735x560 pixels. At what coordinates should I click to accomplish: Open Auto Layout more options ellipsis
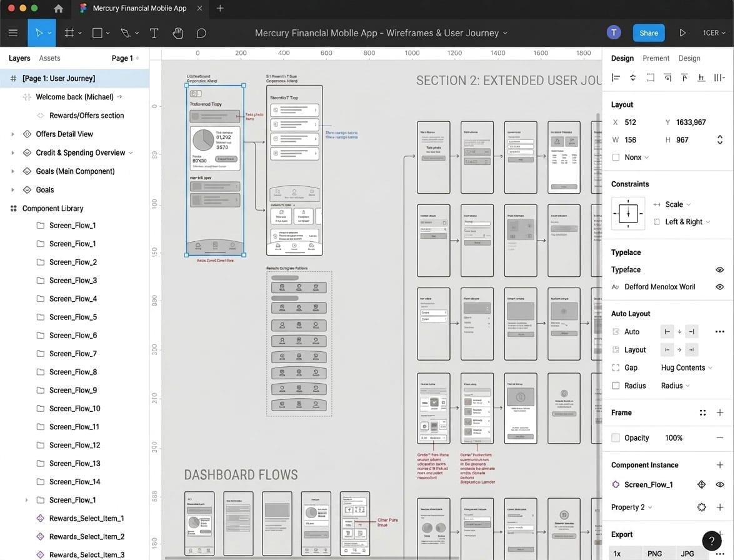(x=720, y=331)
